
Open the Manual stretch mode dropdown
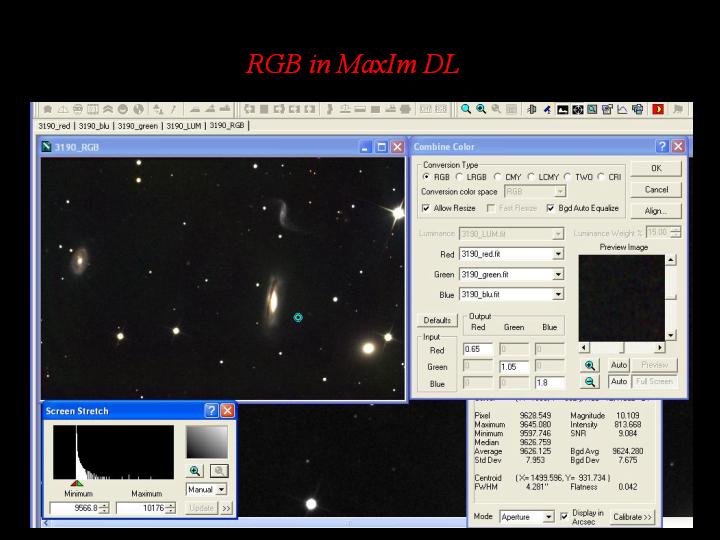[221, 489]
